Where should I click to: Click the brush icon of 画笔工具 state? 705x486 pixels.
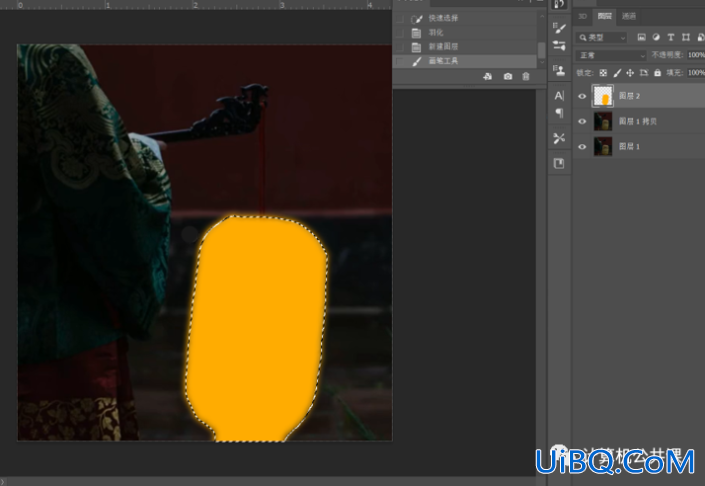tap(417, 61)
